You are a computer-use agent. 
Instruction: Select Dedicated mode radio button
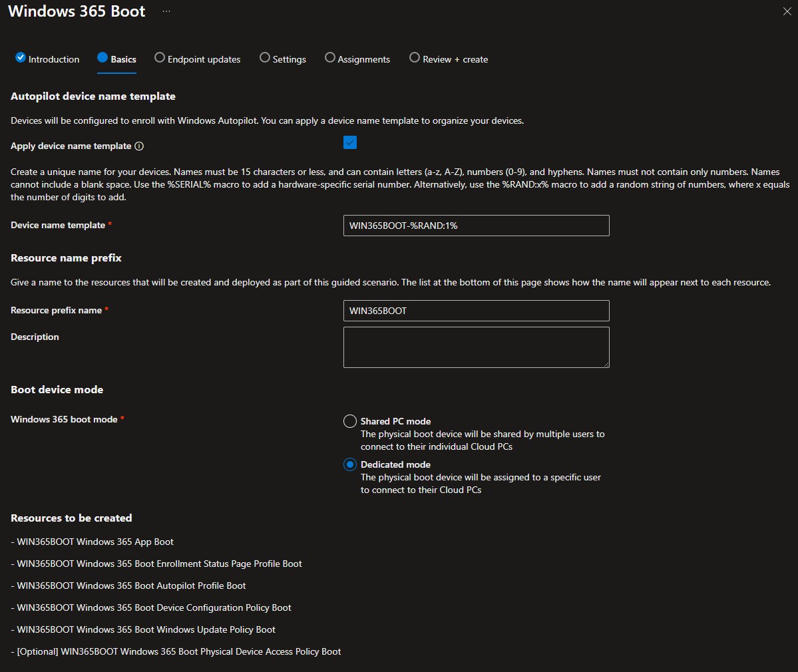pos(350,464)
